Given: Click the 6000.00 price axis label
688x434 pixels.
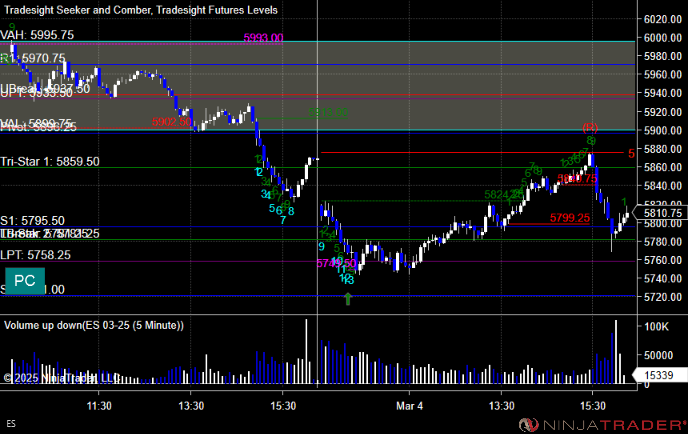Looking at the screenshot, I should pyautogui.click(x=663, y=38).
